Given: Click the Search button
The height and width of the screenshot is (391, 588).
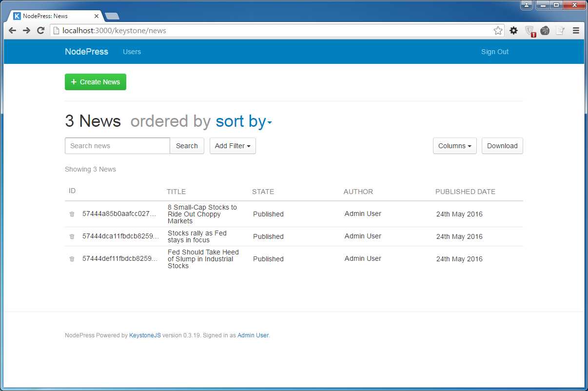Looking at the screenshot, I should point(187,146).
